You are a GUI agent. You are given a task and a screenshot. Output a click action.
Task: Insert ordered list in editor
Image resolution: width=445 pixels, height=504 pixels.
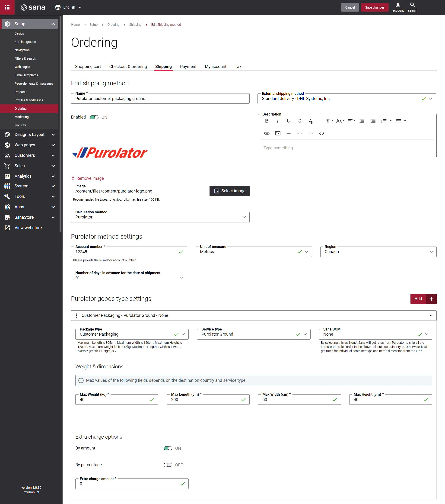coord(384,121)
